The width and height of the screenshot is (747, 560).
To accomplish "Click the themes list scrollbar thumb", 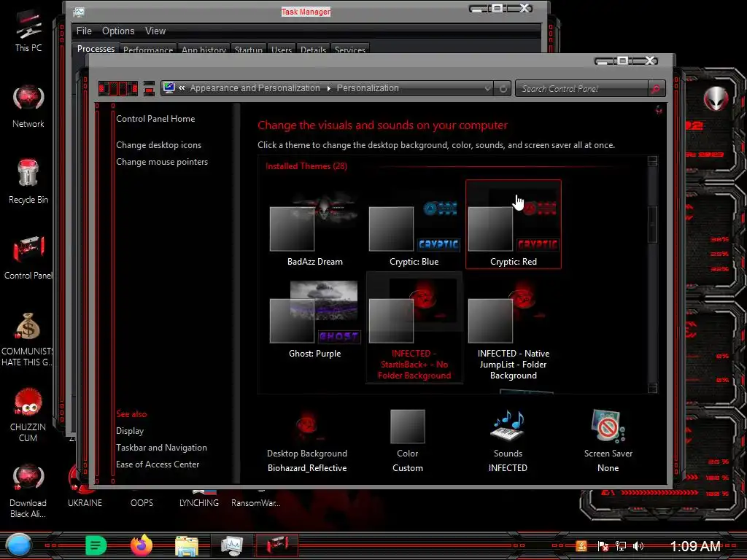I will coord(653,225).
